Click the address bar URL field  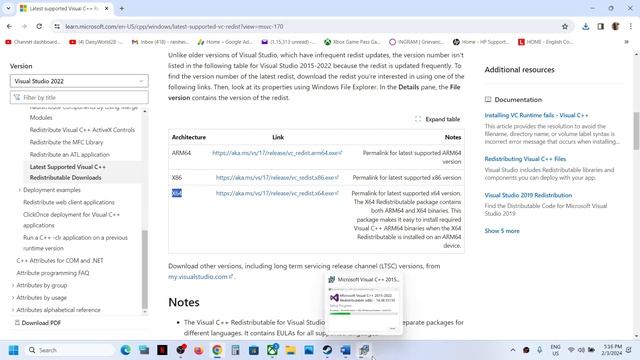310,27
